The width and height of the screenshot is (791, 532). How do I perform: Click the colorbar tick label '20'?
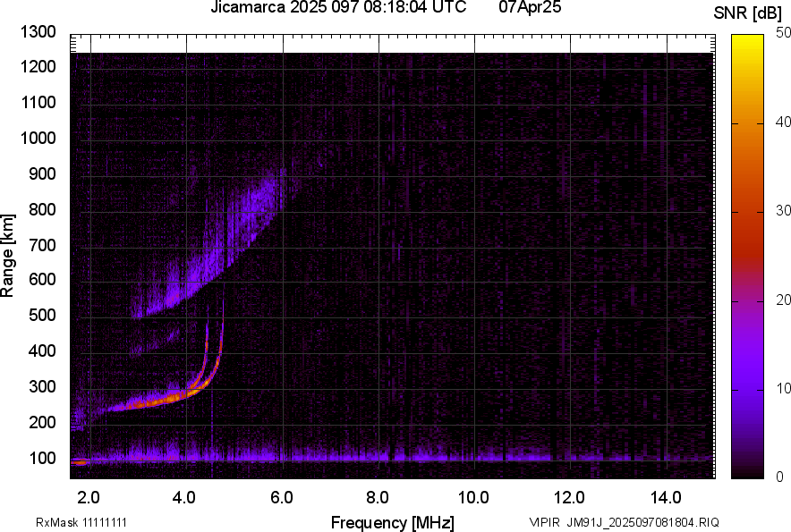pyautogui.click(x=784, y=300)
